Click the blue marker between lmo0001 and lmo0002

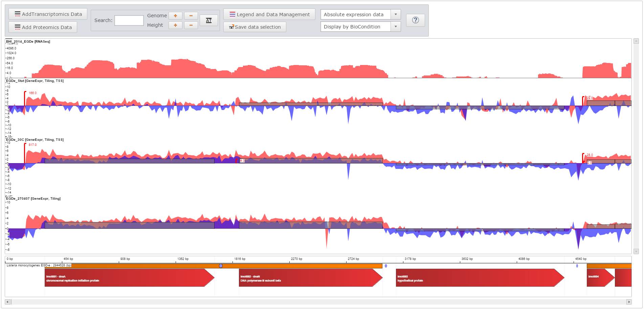tap(221, 266)
